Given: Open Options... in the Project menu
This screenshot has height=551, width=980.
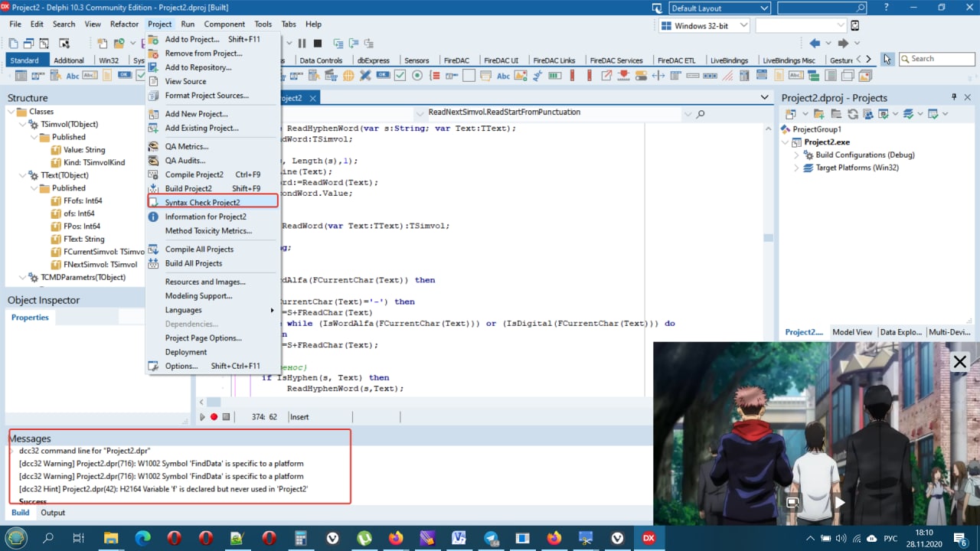Looking at the screenshot, I should 211,366.
